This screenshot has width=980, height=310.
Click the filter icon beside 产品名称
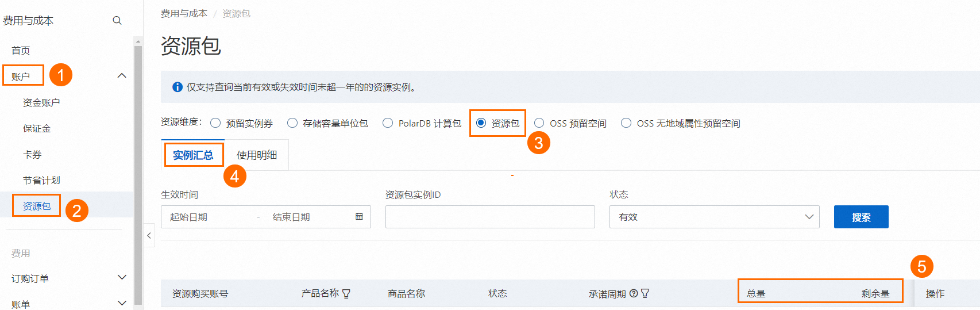point(346,294)
